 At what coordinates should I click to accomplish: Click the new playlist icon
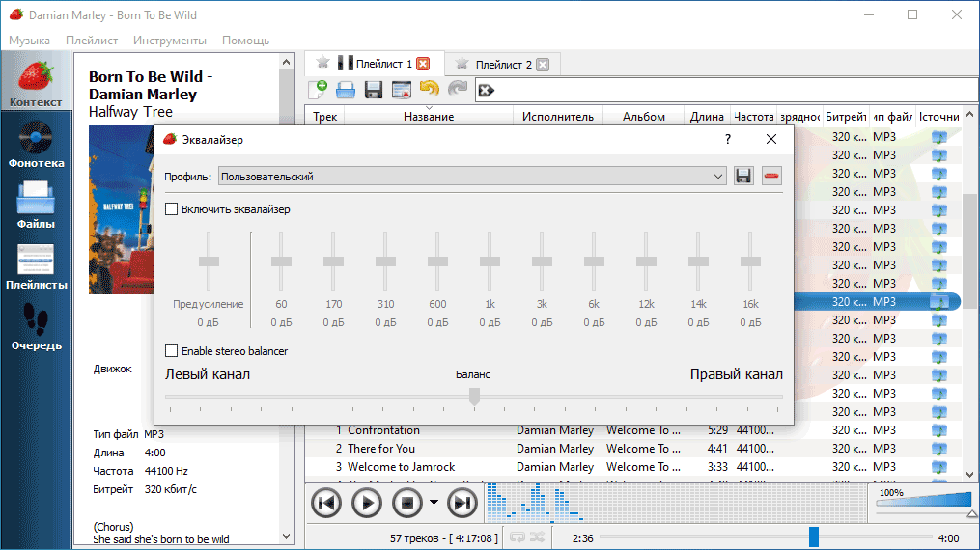pos(318,90)
